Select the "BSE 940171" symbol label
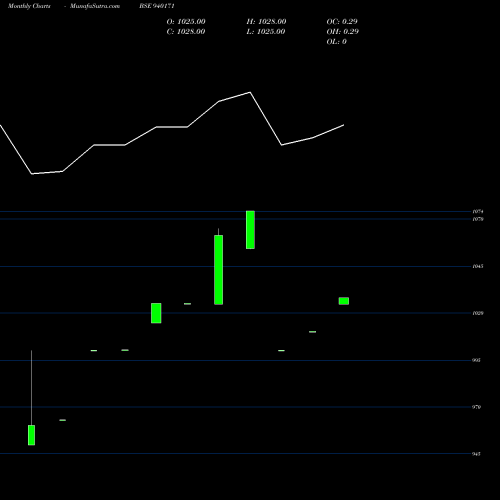 [x=157, y=6]
